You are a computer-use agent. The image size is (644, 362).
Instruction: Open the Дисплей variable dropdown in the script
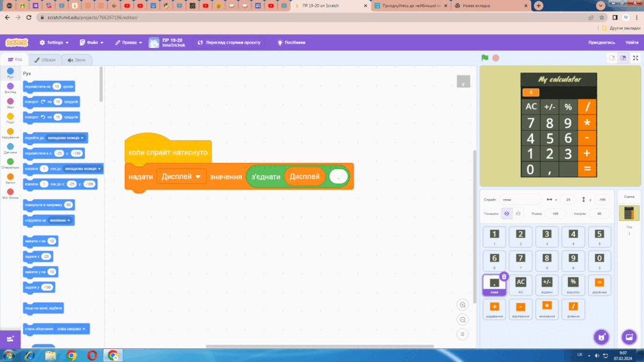[x=181, y=177]
